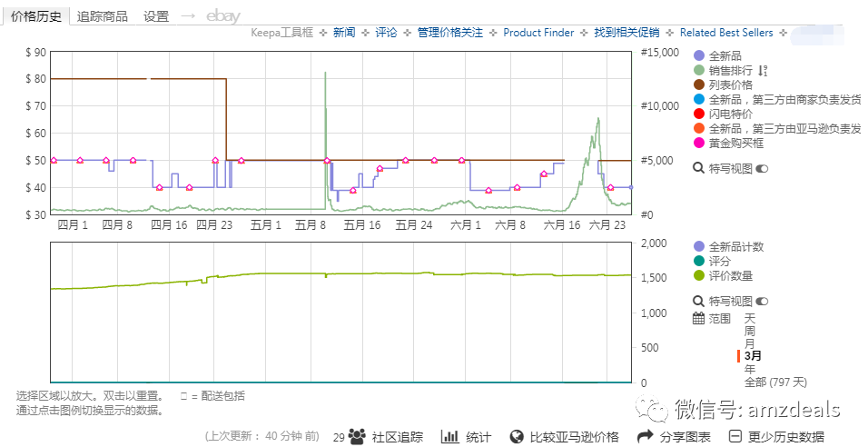Click the sales rank sort icon
868x447 pixels.
tap(763, 70)
